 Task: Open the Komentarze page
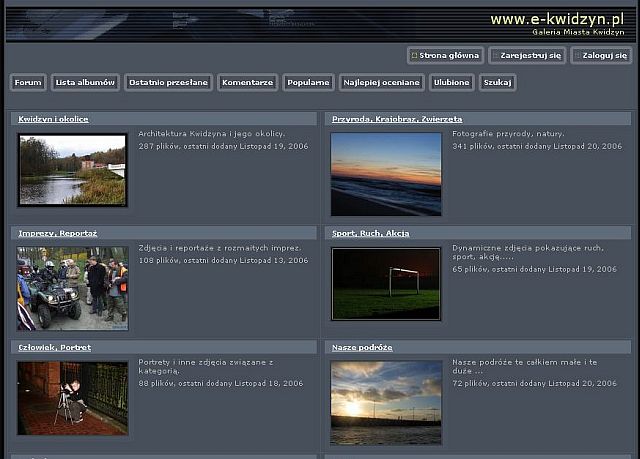coord(247,83)
